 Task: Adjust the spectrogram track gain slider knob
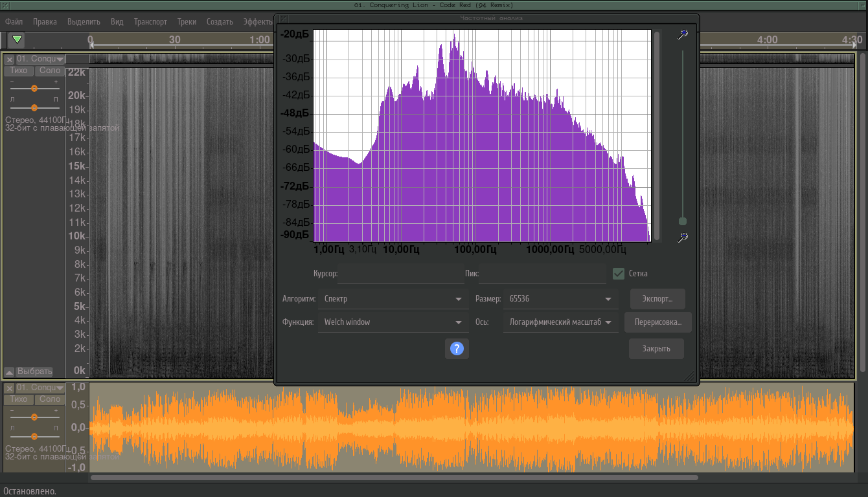pyautogui.click(x=34, y=88)
